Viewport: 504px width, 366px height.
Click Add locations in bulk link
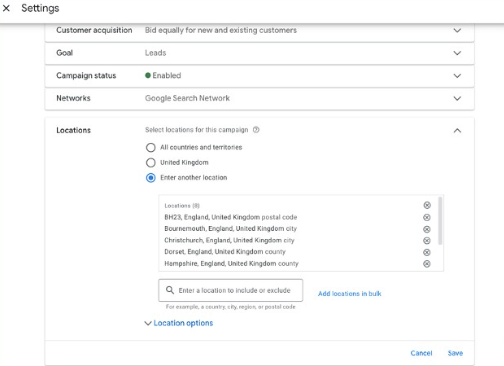point(350,294)
